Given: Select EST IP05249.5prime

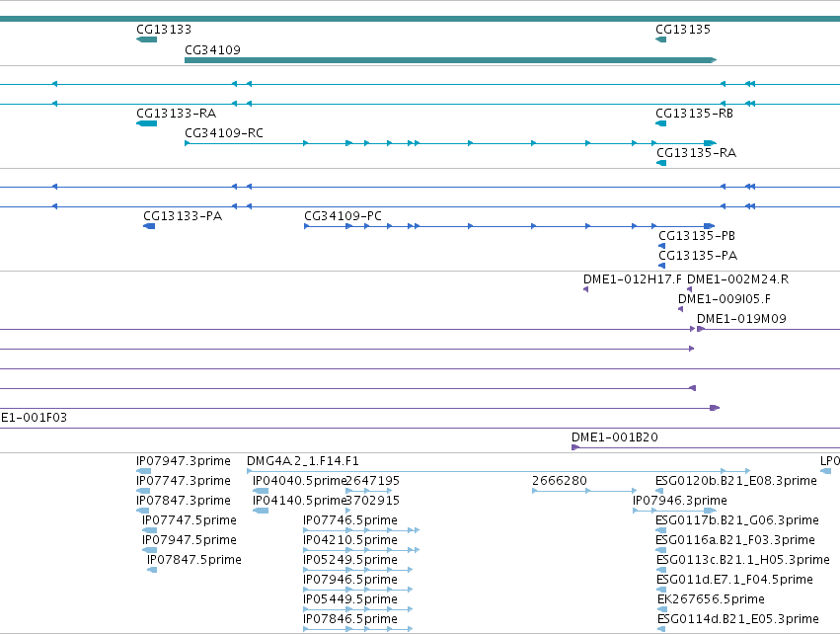Looking at the screenshot, I should (350, 560).
